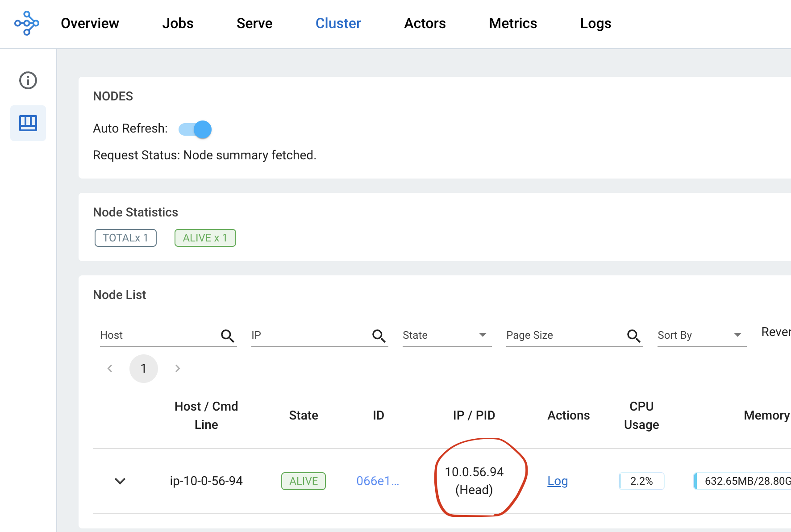Screen dimensions: 791x532
Task: Go to next page arrow
Action: [178, 369]
